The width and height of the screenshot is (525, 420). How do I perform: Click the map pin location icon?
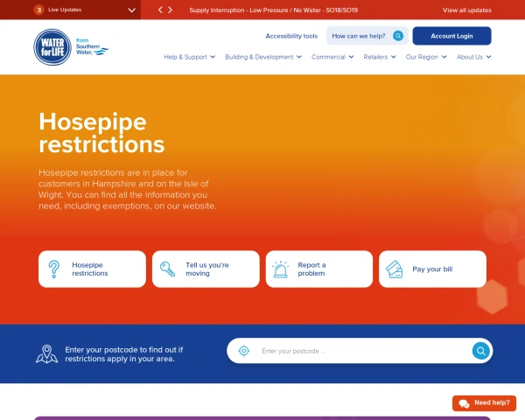coord(47,354)
